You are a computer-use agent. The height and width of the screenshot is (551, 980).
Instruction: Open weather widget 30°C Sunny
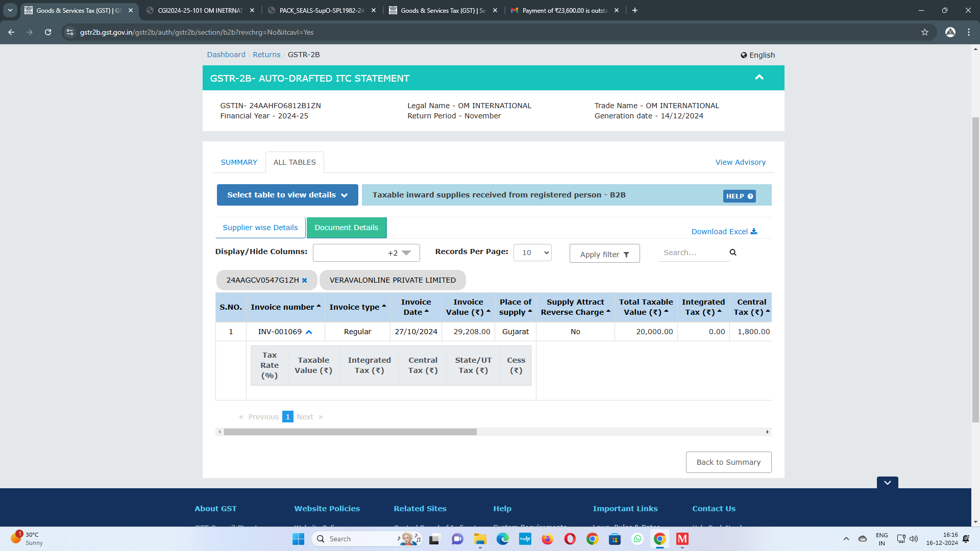[x=27, y=539]
